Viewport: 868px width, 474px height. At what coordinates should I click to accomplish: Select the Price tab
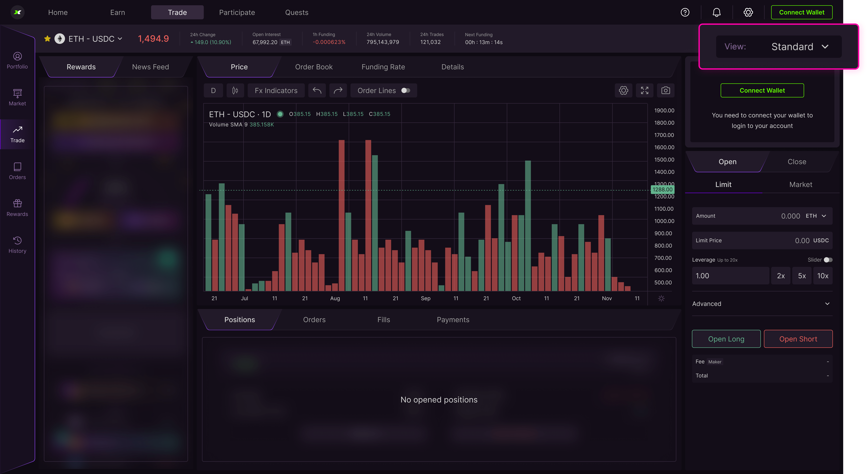(239, 67)
